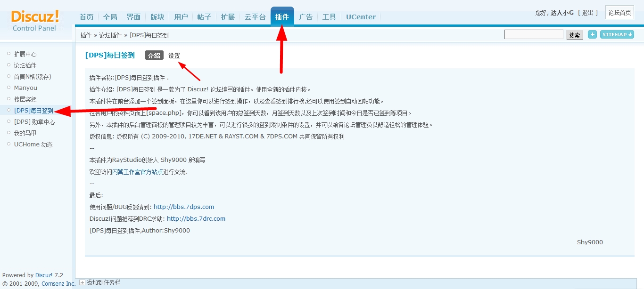The image size is (644, 289).
Task: Click the Comsenz Inc. footer link
Action: coord(58,284)
